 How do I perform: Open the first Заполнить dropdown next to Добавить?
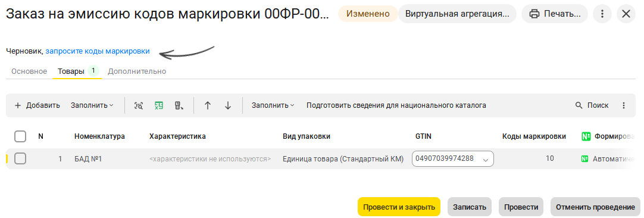pos(92,105)
